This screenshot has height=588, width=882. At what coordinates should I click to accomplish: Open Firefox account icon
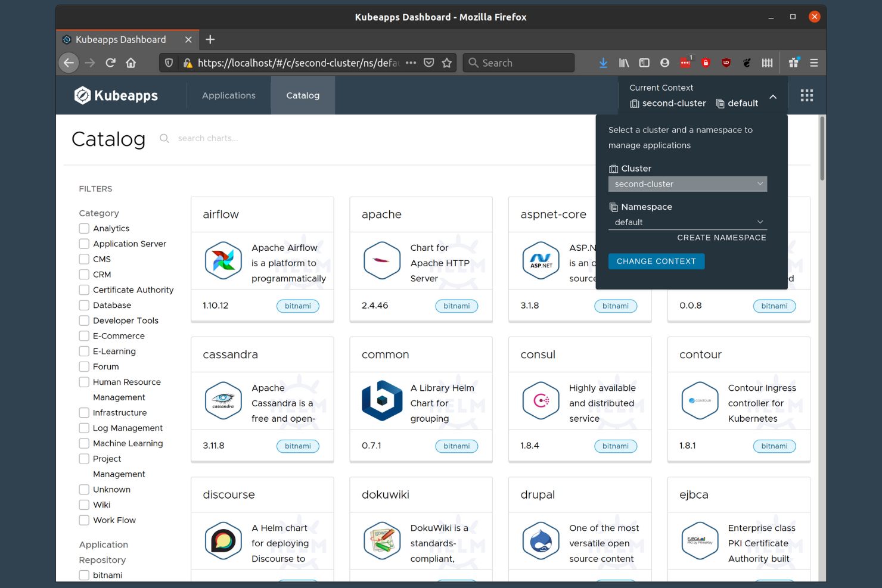[664, 63]
